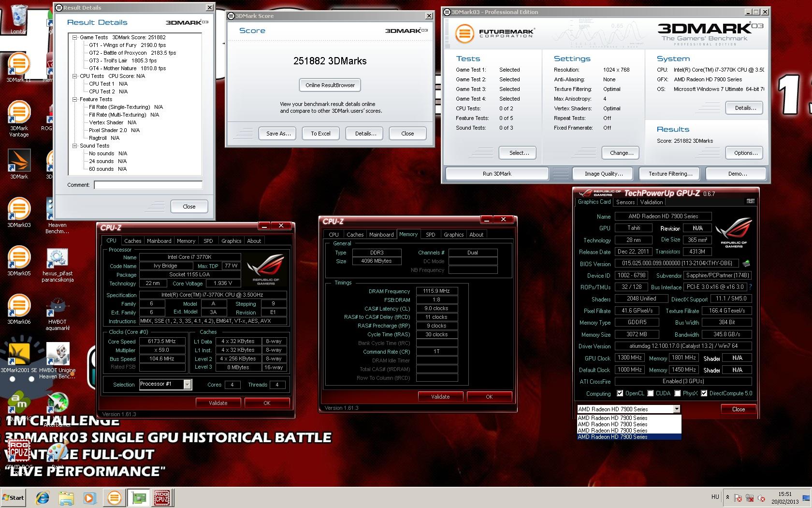This screenshot has width=812, height=508.
Task: Open SPD tab in the Memory CPU-Z window
Action: pyautogui.click(x=431, y=235)
